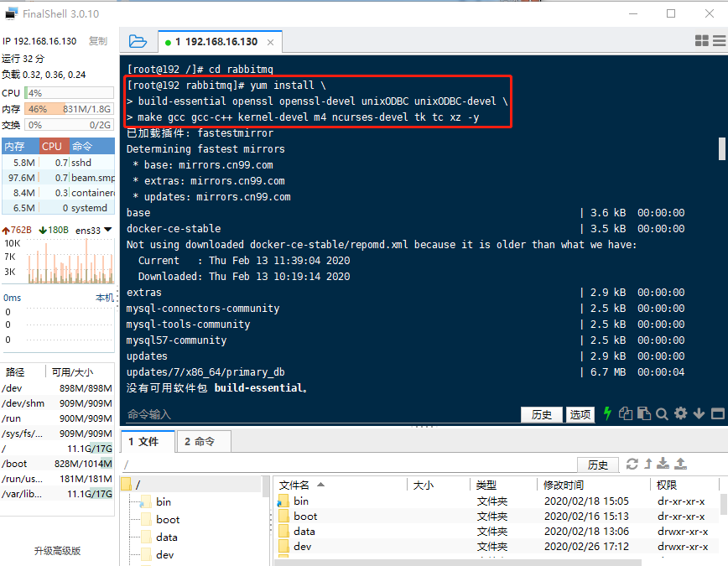This screenshot has width=728, height=566.
Task: Click the FinalShell application icon in title bar
Action: (11, 14)
